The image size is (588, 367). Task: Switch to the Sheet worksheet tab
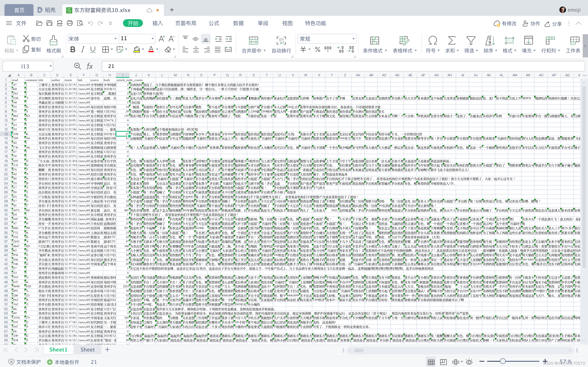point(87,349)
